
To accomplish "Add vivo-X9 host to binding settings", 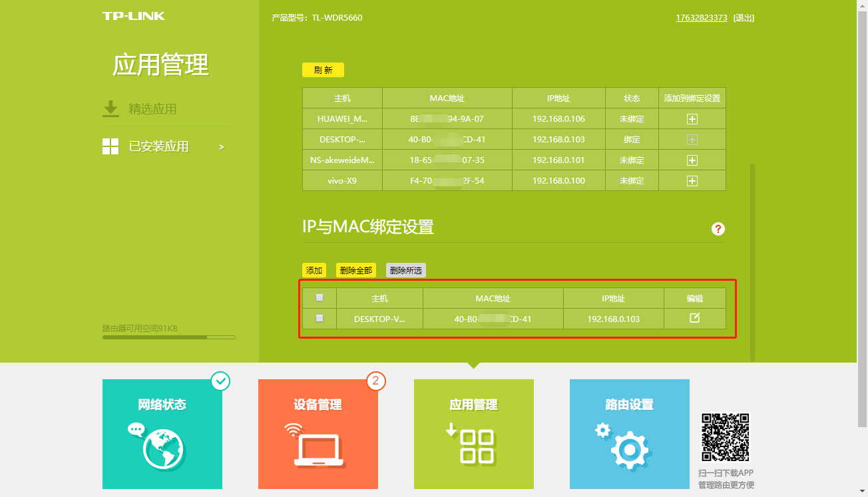I will point(692,181).
